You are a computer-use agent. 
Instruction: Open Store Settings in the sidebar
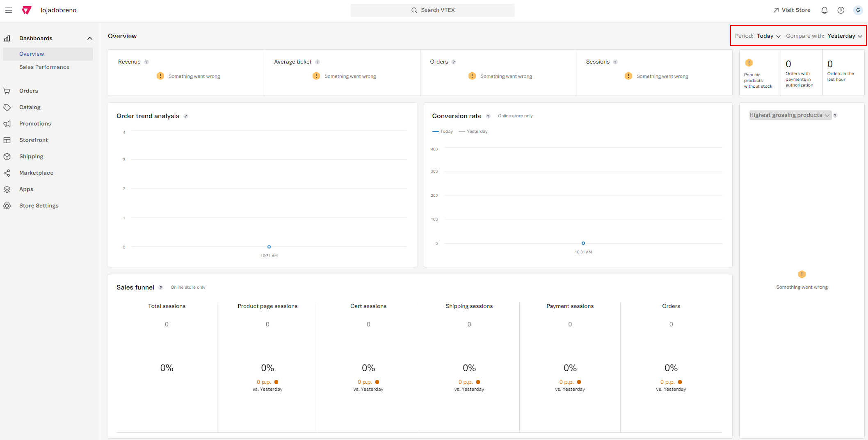[x=39, y=205]
